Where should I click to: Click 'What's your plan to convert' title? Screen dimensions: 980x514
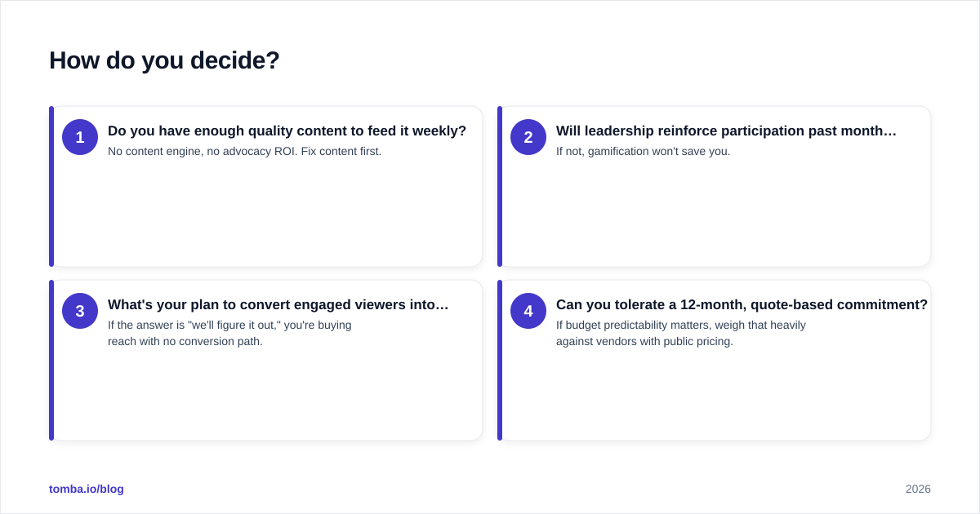(278, 304)
